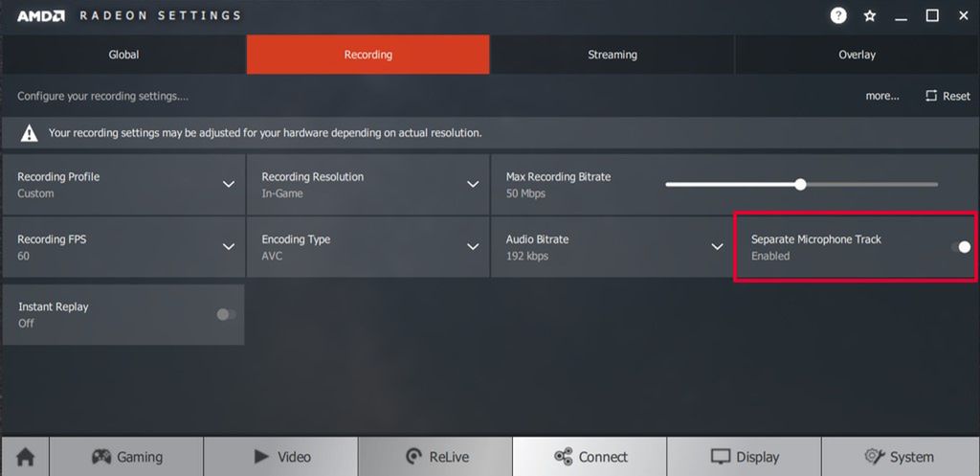Click the more... link

[x=881, y=97]
